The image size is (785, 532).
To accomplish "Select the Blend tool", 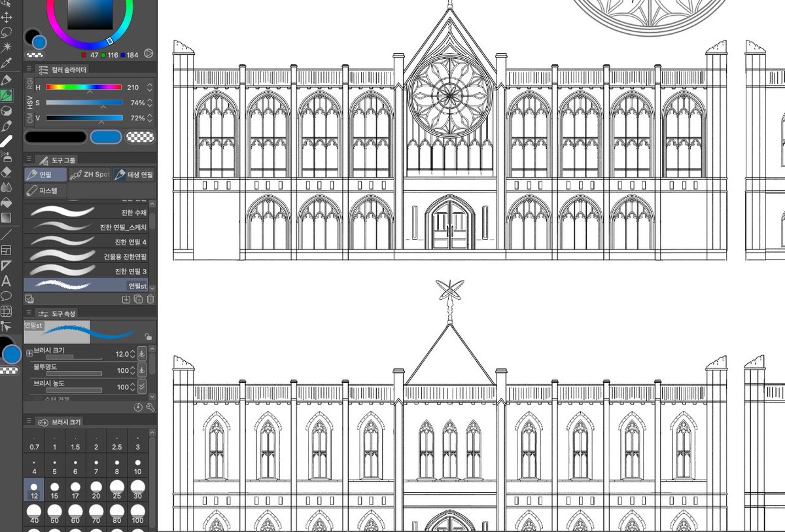I will (x=7, y=187).
